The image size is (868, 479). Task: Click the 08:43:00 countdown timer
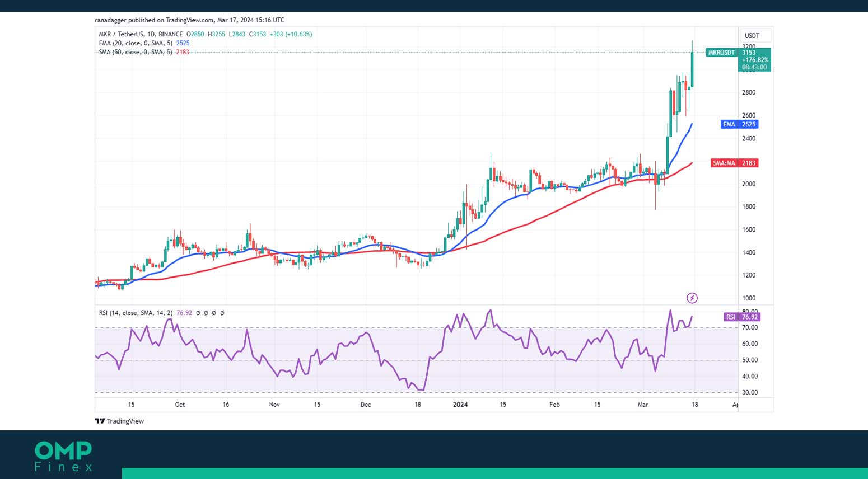754,67
